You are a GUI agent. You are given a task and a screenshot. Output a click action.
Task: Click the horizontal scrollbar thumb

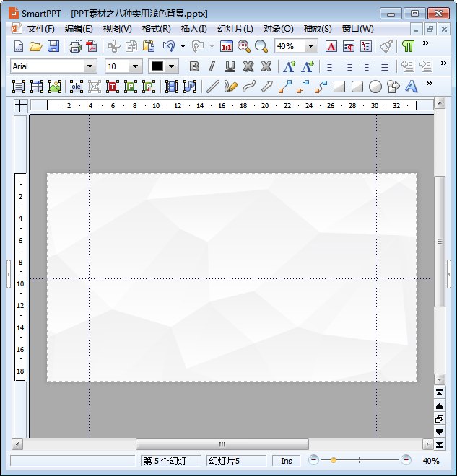click(222, 444)
